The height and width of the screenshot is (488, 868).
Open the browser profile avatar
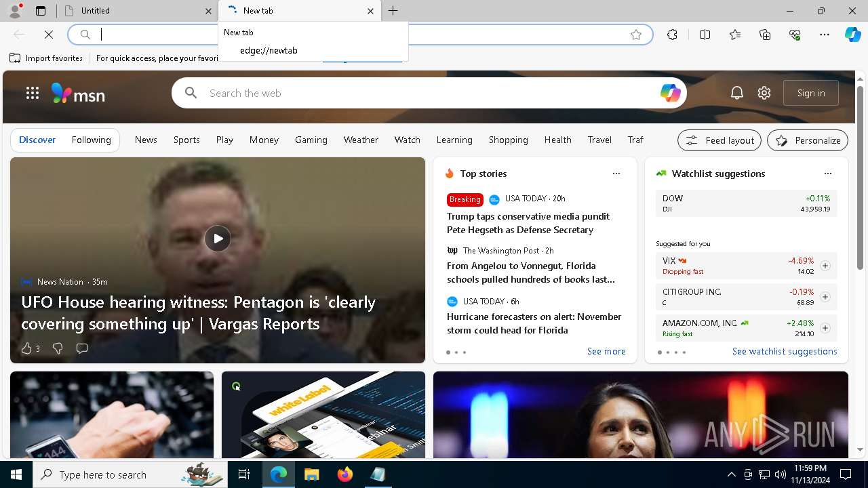coord(15,10)
